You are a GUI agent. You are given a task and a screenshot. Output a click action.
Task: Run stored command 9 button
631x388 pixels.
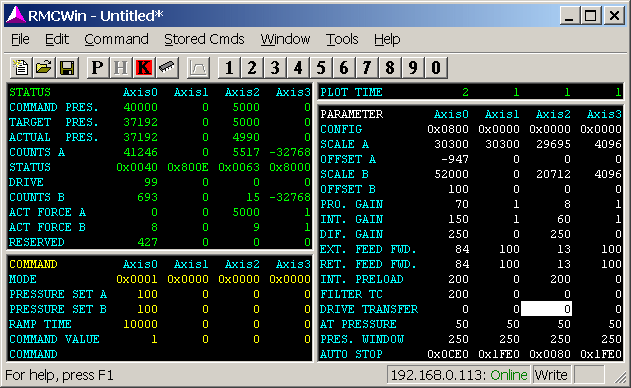pos(412,68)
